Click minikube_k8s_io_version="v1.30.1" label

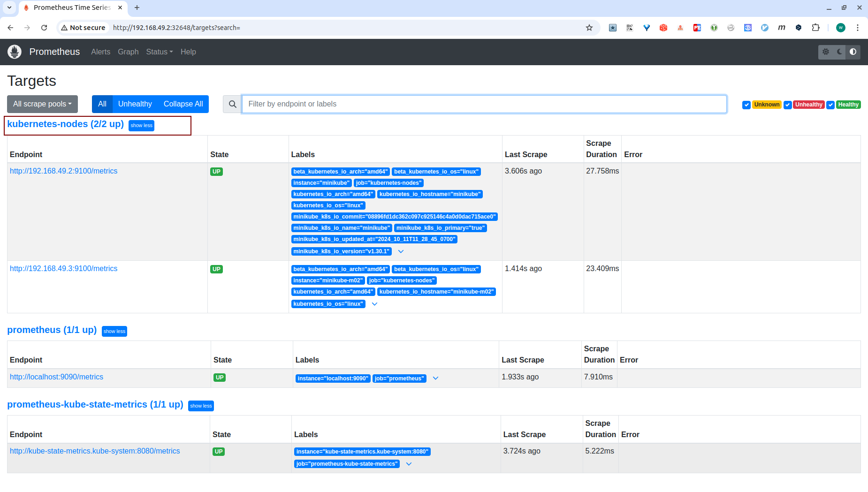[x=341, y=251]
